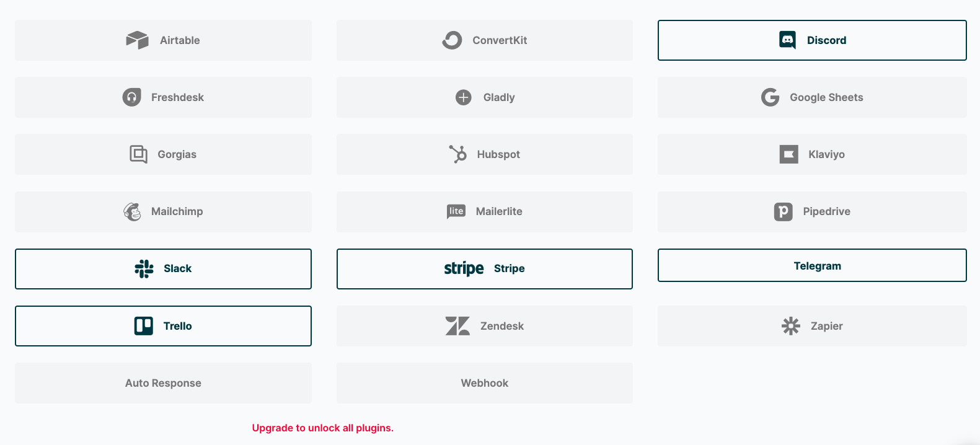Image resolution: width=980 pixels, height=445 pixels.
Task: Select the Freshdesk headset icon
Action: (x=132, y=97)
